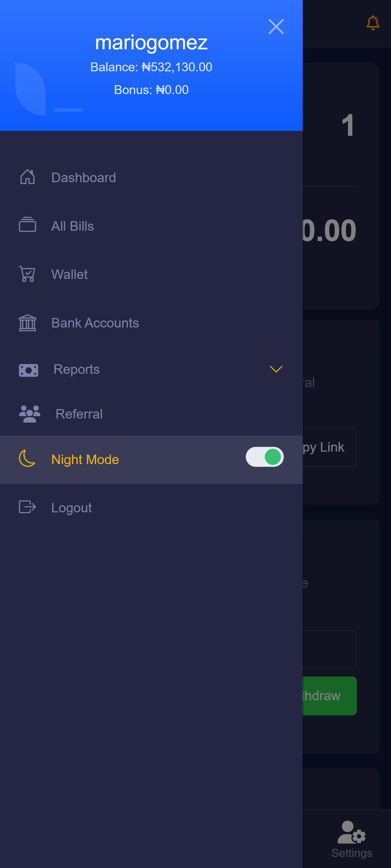Click the Dashboard house icon
Viewport: 391px width, 868px height.
[27, 177]
